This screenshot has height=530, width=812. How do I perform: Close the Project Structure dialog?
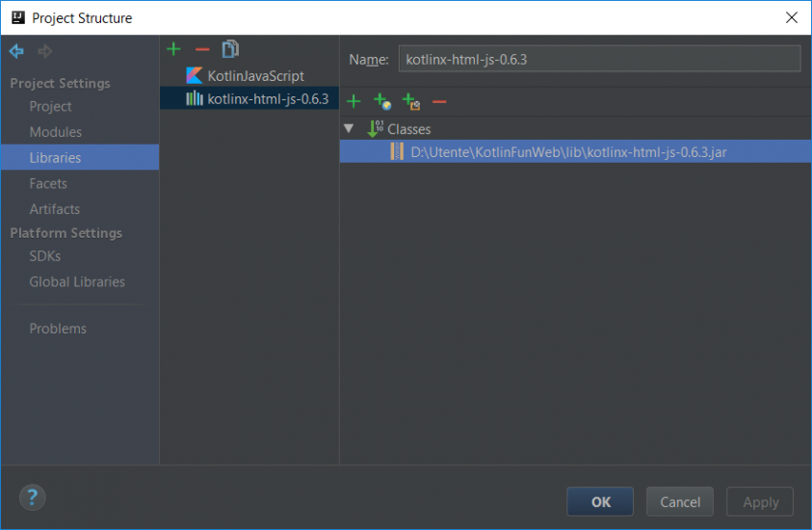tap(791, 17)
